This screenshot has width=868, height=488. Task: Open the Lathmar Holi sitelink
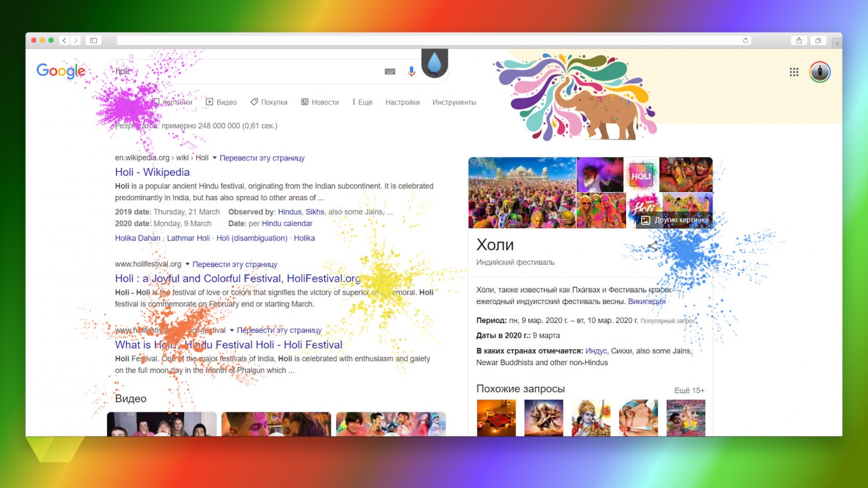[188, 238]
